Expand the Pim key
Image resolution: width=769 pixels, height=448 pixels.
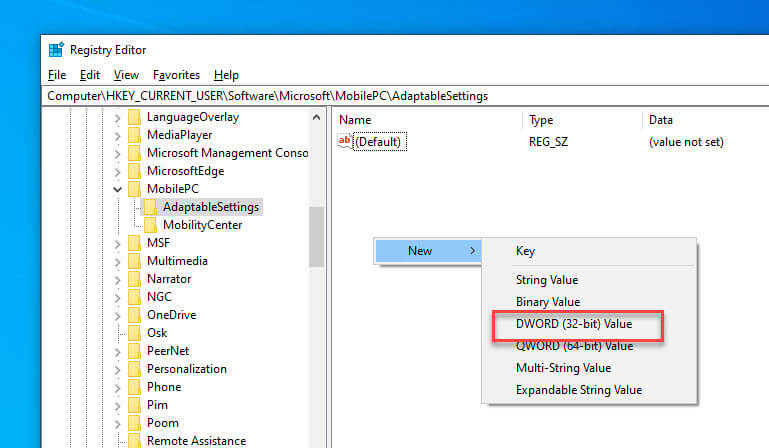tap(117, 406)
